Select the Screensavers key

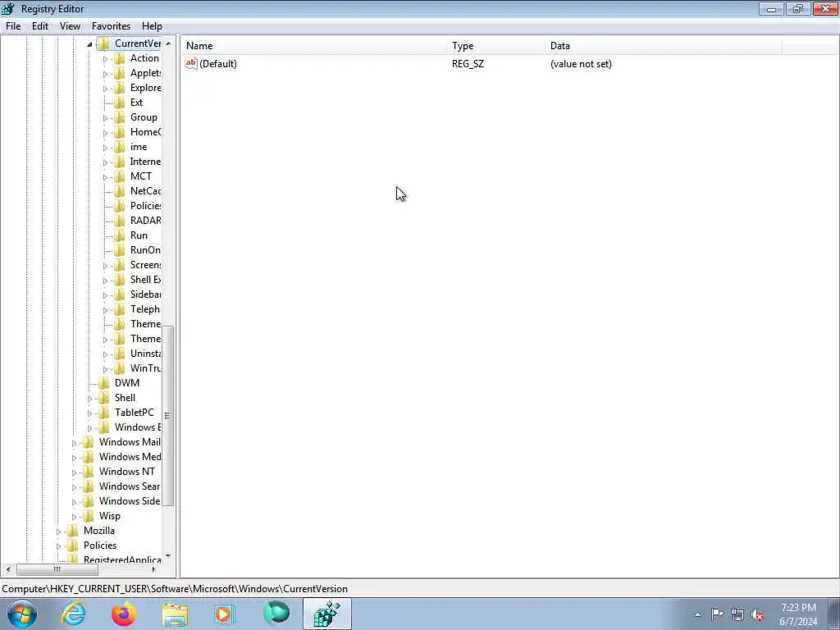pos(145,265)
